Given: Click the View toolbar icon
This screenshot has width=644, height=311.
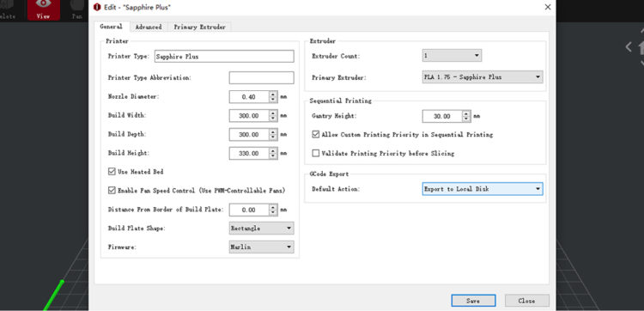Looking at the screenshot, I should [x=44, y=9].
